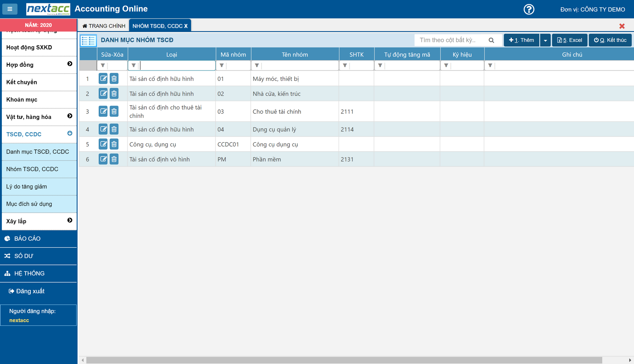Open filter icon for Mã nhóm column
634x364 pixels.
coord(222,66)
